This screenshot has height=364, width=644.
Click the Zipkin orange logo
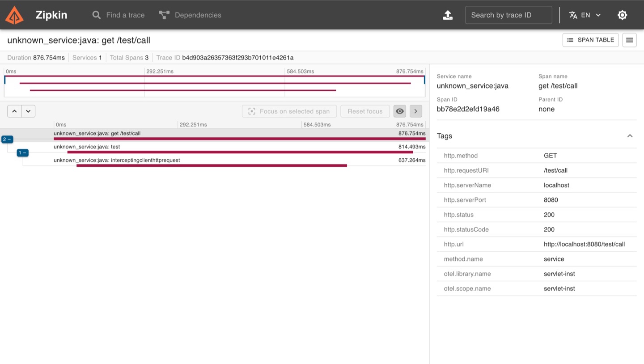pos(14,15)
